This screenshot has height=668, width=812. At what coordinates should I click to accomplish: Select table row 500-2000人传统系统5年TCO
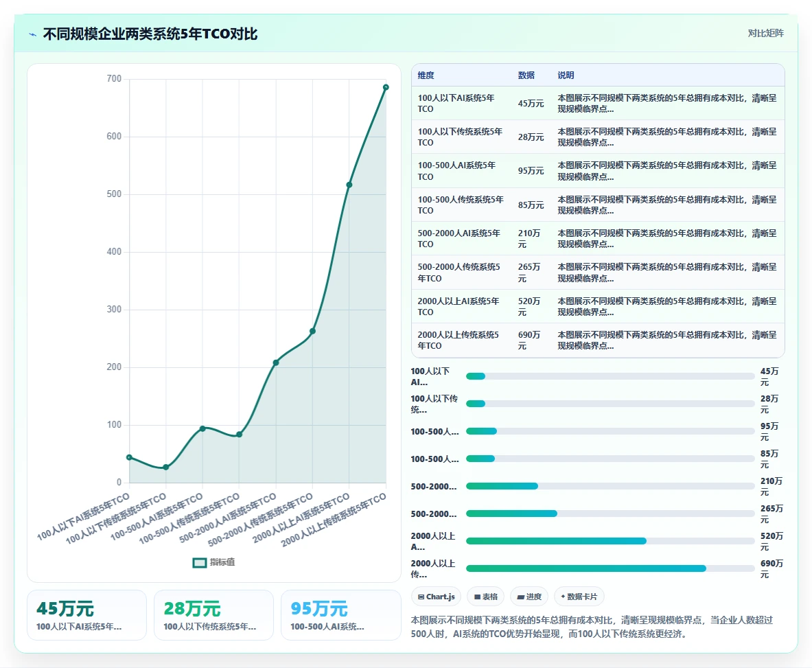point(598,273)
